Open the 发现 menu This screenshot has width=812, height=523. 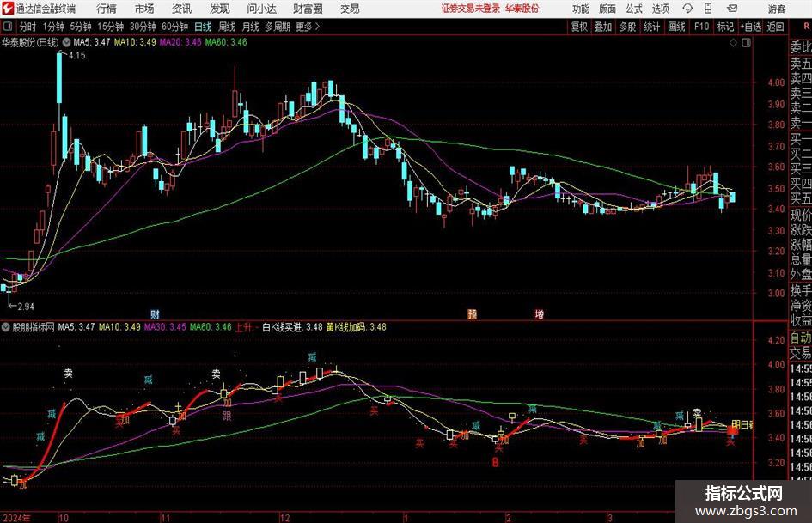click(220, 9)
